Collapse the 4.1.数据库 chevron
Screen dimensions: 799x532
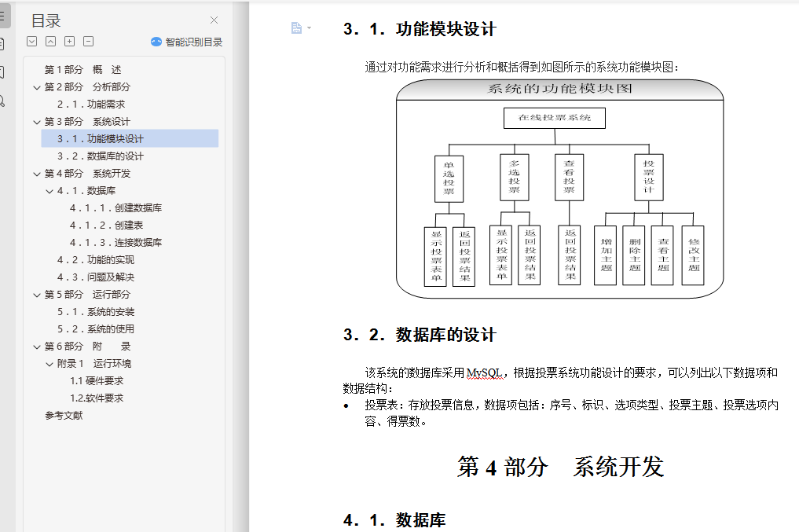49,191
